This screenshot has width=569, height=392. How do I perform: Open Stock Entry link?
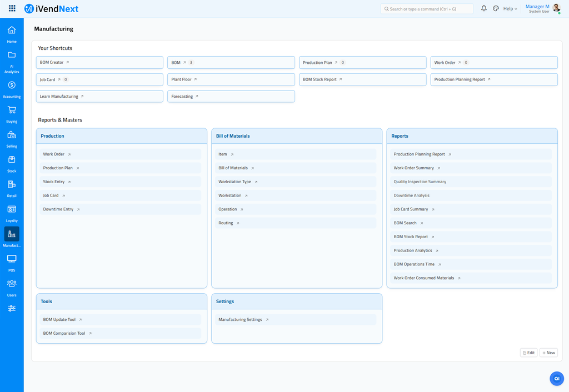(121, 182)
